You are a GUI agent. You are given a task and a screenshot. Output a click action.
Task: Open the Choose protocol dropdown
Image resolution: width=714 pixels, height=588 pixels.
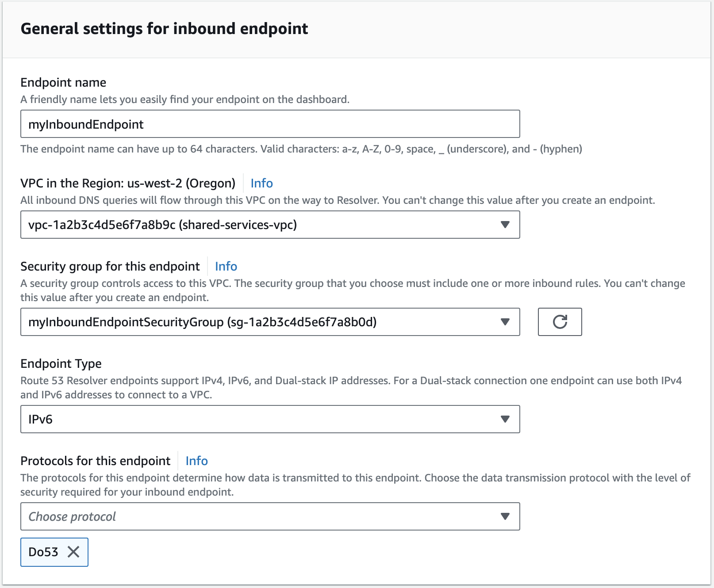tap(269, 516)
